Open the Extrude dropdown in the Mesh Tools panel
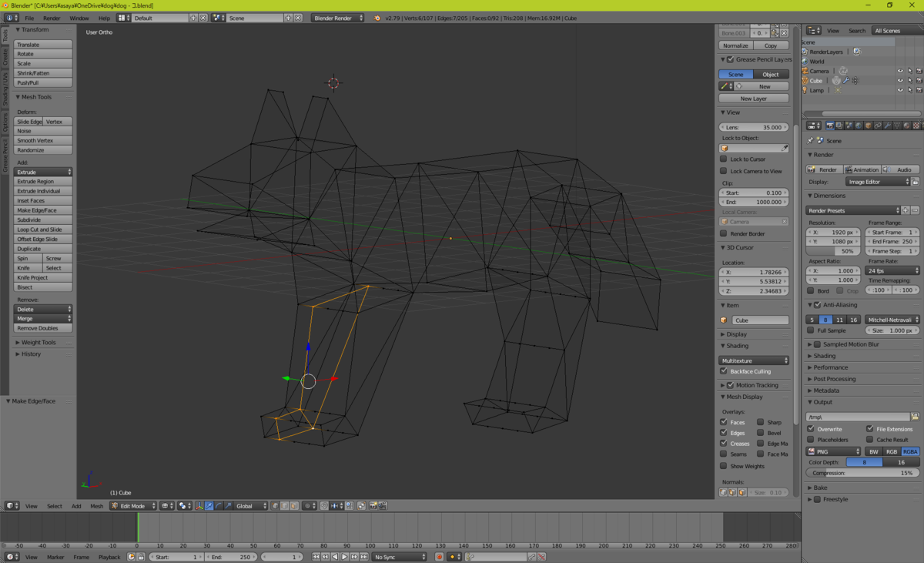Viewport: 924px width, 563px height. click(44, 172)
